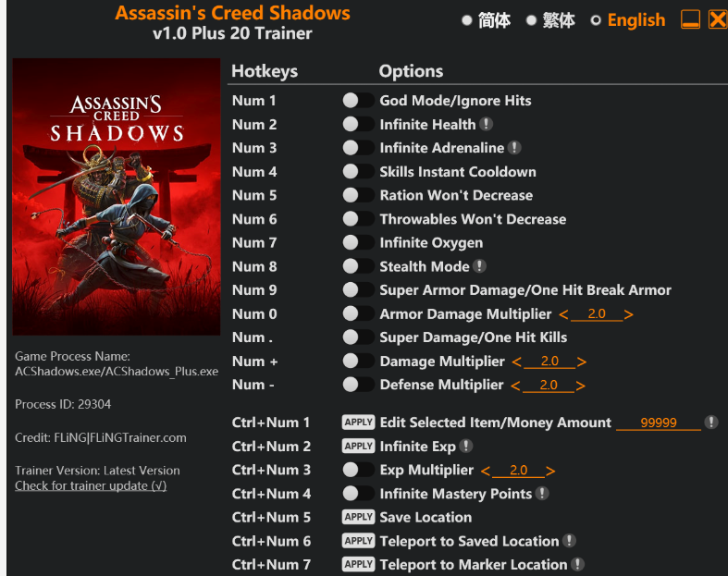Viewport: 728px width, 576px height.
Task: Toggle Super Armor Damage/One Hit Break Armor
Action: tap(358, 289)
